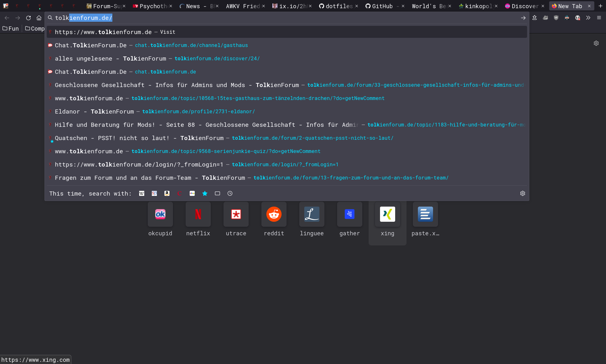Visit https://www.tolkienforum.de suggestion
606x364 pixels.
point(287,32)
